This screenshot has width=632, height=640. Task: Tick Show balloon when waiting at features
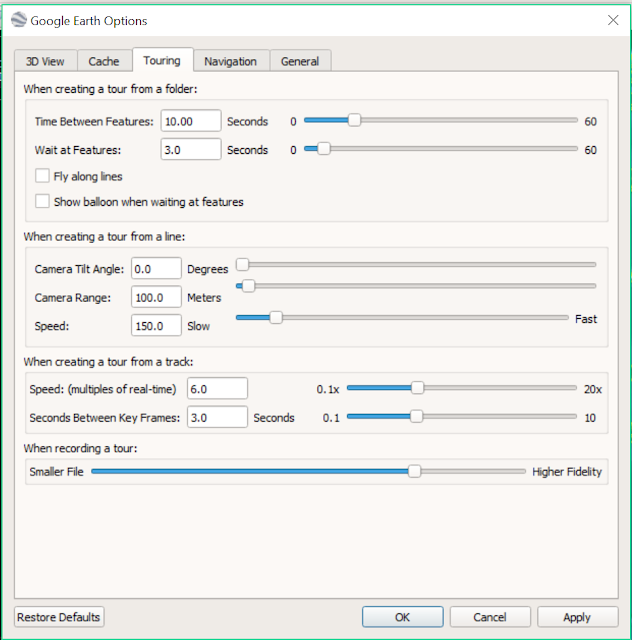[x=42, y=201]
